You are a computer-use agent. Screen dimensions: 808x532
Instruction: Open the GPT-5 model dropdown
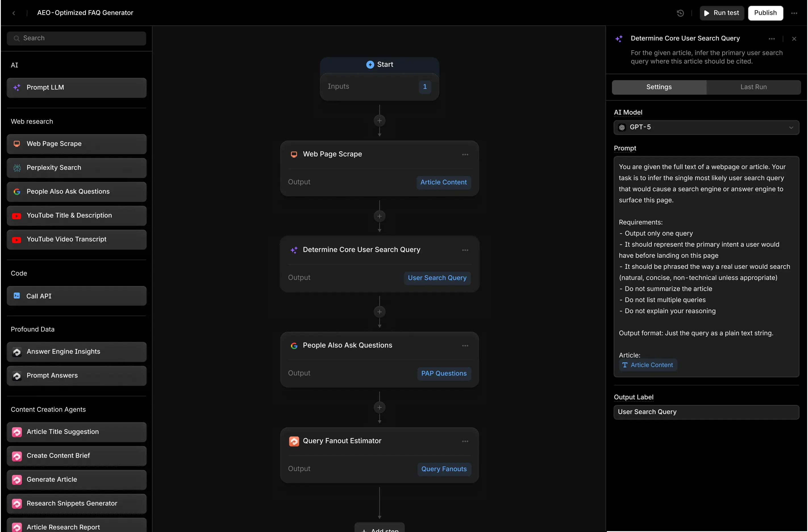pos(706,127)
